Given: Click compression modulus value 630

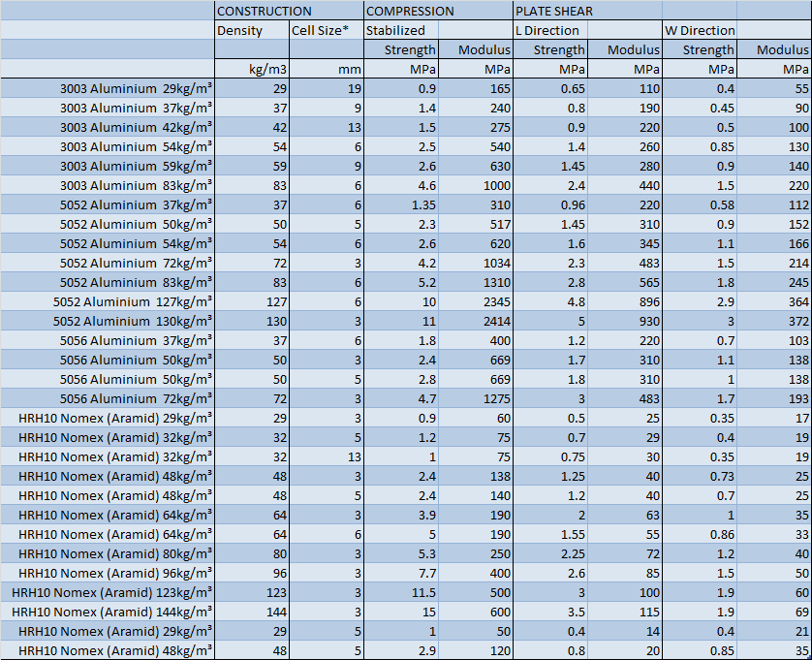Looking at the screenshot, I should tap(476, 166).
